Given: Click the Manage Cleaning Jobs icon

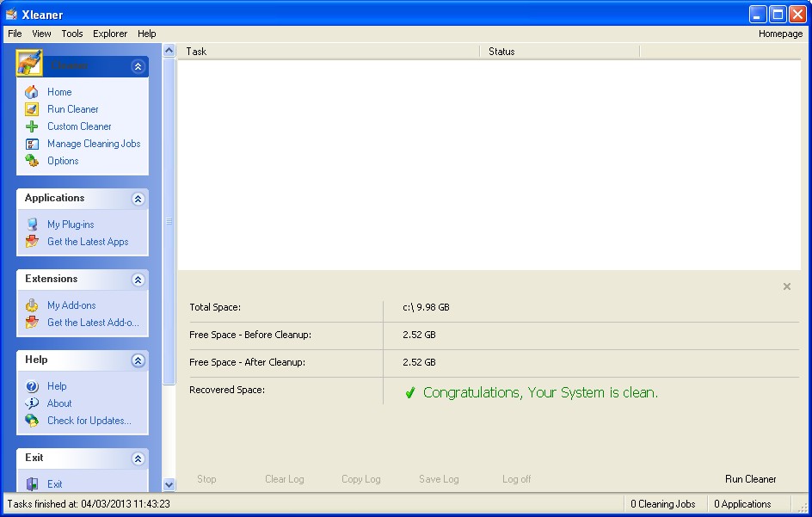Looking at the screenshot, I should click(32, 144).
